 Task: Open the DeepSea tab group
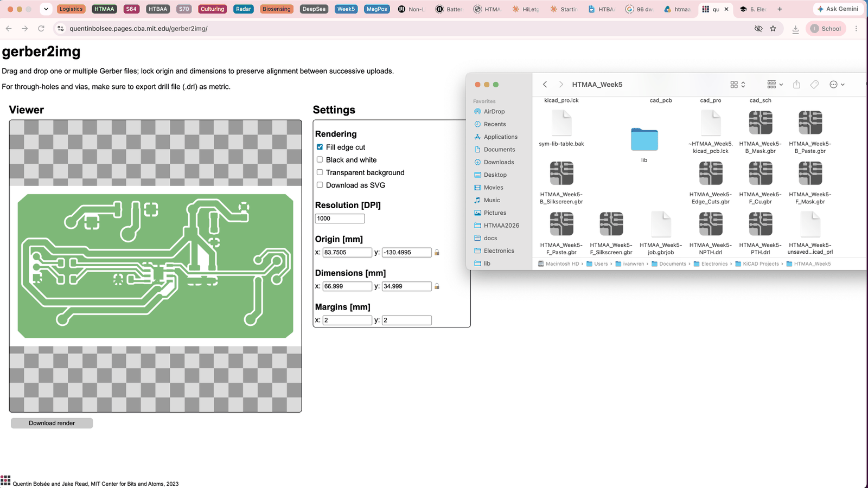coord(314,9)
